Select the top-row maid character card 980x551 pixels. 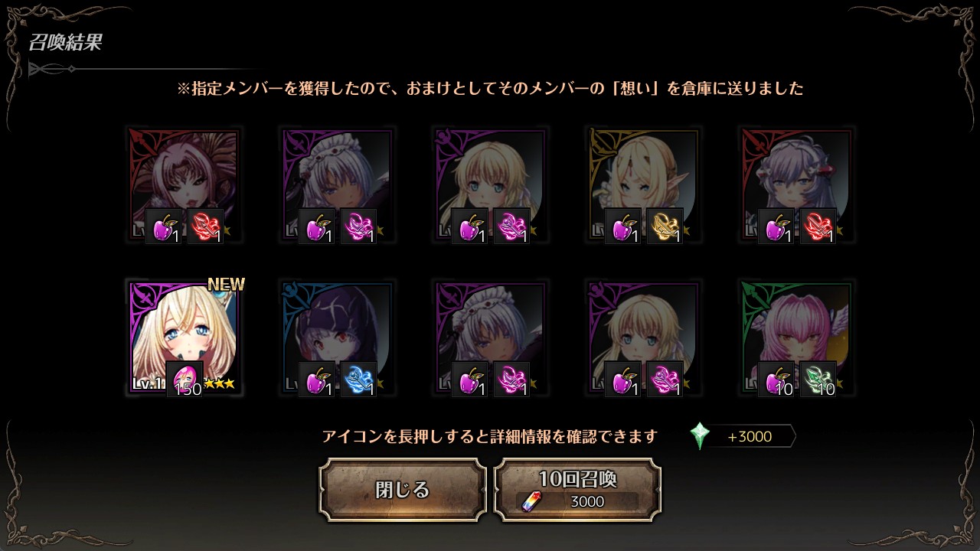coord(338,184)
